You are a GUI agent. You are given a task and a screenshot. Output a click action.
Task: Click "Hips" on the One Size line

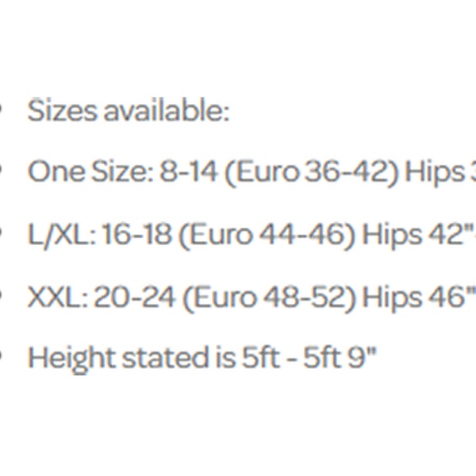[x=433, y=171]
